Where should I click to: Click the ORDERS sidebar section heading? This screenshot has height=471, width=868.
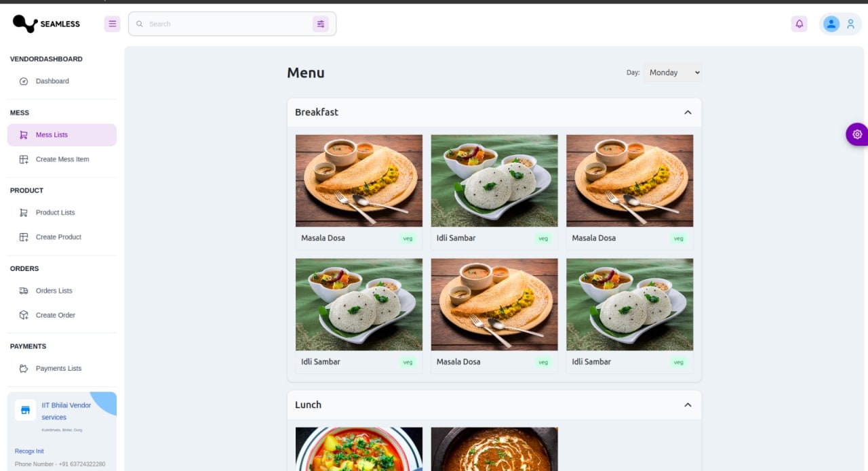point(24,268)
